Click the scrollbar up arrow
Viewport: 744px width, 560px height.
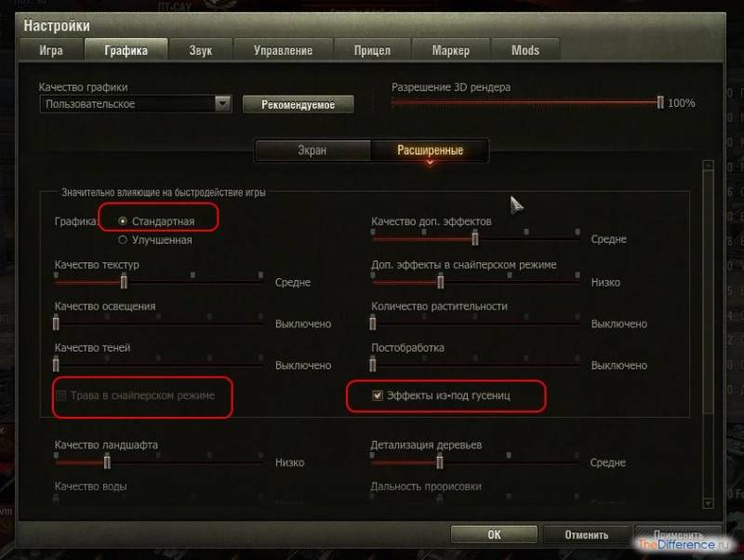pos(708,166)
